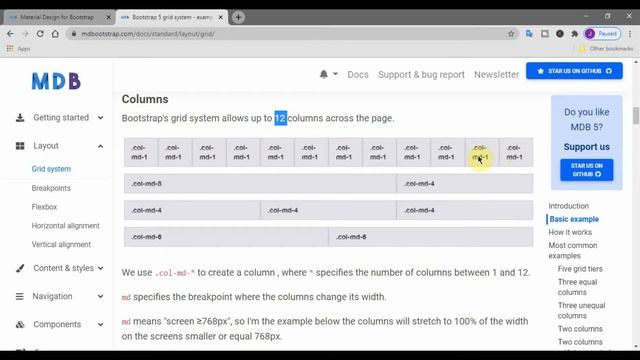This screenshot has width=640, height=360.
Task: Open Support & bug report link
Action: [x=421, y=75]
